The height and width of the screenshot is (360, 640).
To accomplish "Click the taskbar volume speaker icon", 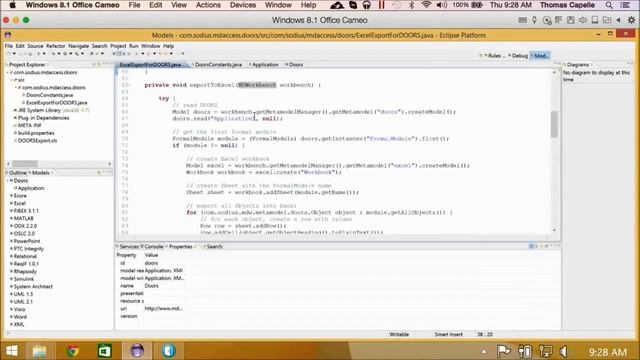I will click(564, 351).
